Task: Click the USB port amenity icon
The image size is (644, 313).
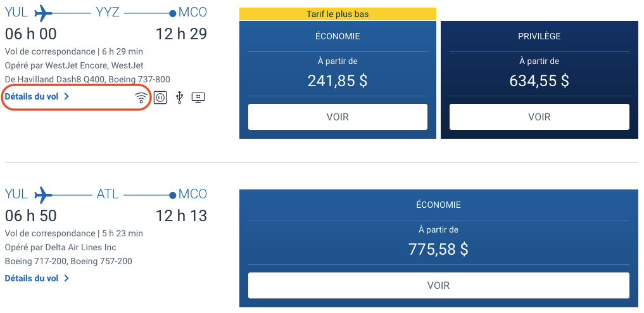Action: pos(179,98)
